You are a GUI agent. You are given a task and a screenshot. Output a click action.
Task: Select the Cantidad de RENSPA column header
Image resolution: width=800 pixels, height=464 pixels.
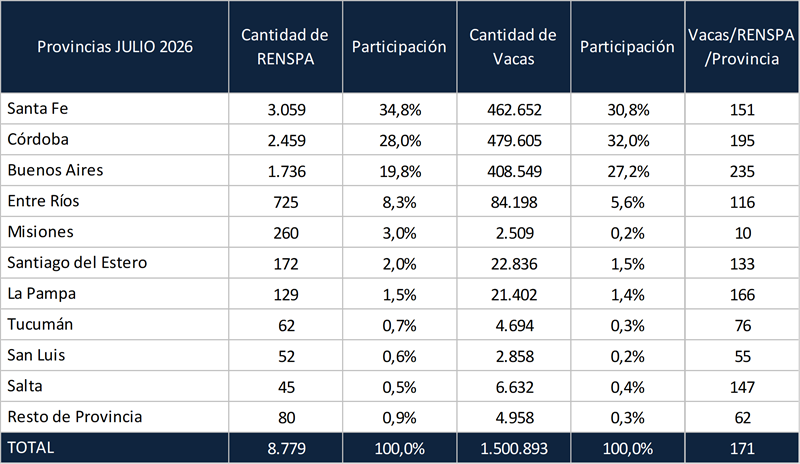[x=286, y=46]
